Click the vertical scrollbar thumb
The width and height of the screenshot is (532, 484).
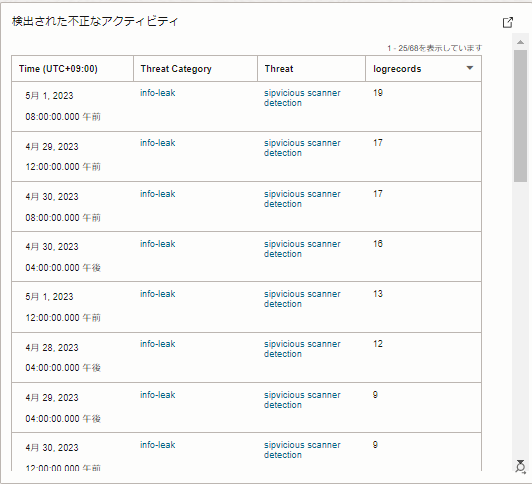tap(520, 116)
